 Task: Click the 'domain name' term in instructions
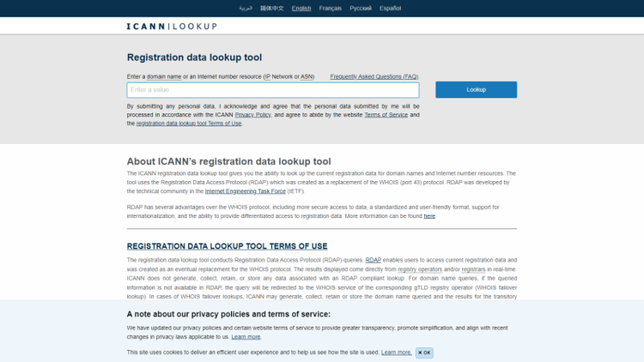pyautogui.click(x=164, y=76)
